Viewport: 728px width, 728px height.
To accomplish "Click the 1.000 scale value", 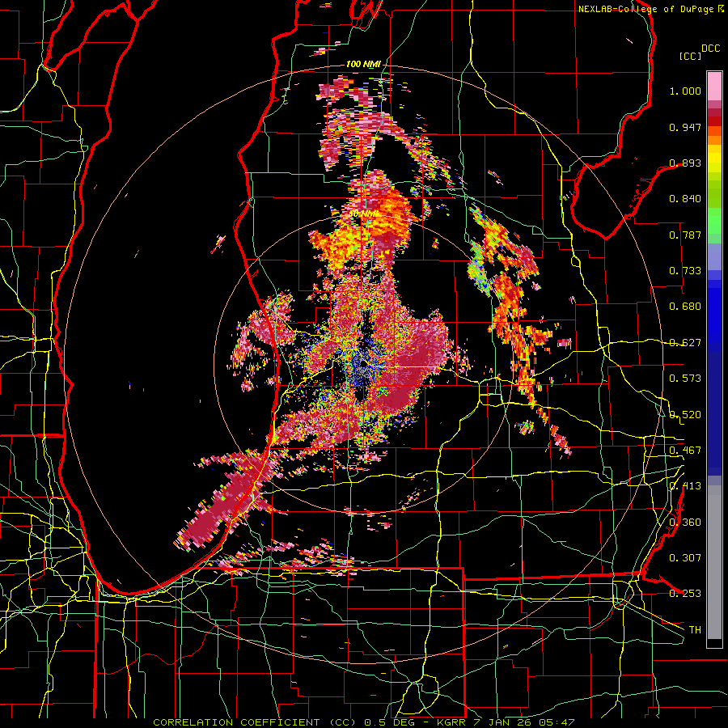I will [x=685, y=91].
